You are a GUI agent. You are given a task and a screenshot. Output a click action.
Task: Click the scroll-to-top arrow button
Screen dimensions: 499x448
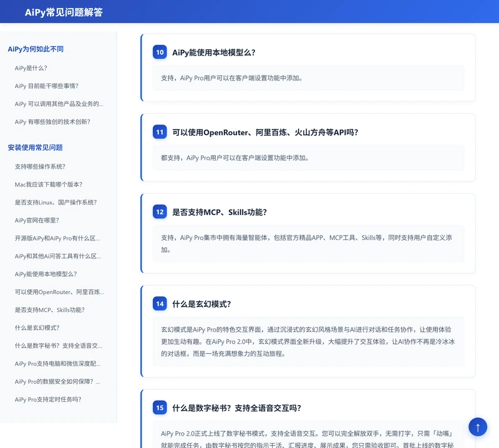(x=477, y=427)
